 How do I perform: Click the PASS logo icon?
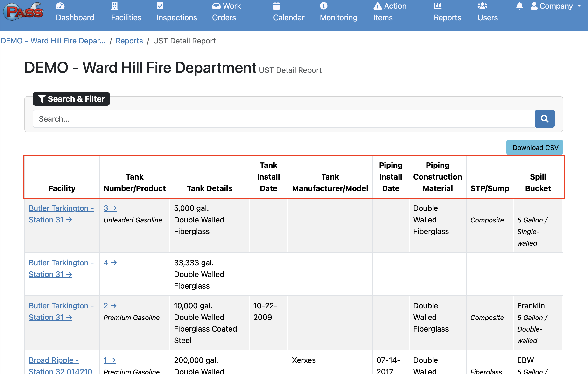[23, 11]
